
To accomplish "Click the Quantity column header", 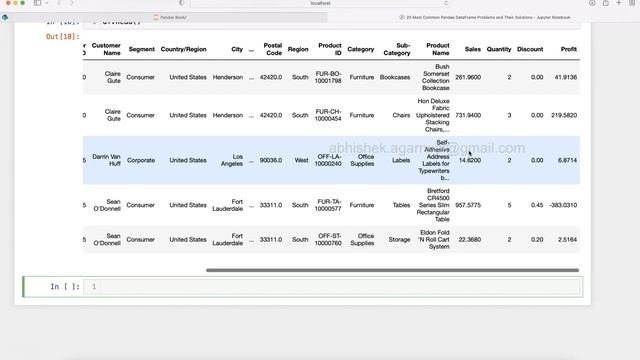I will tap(499, 49).
